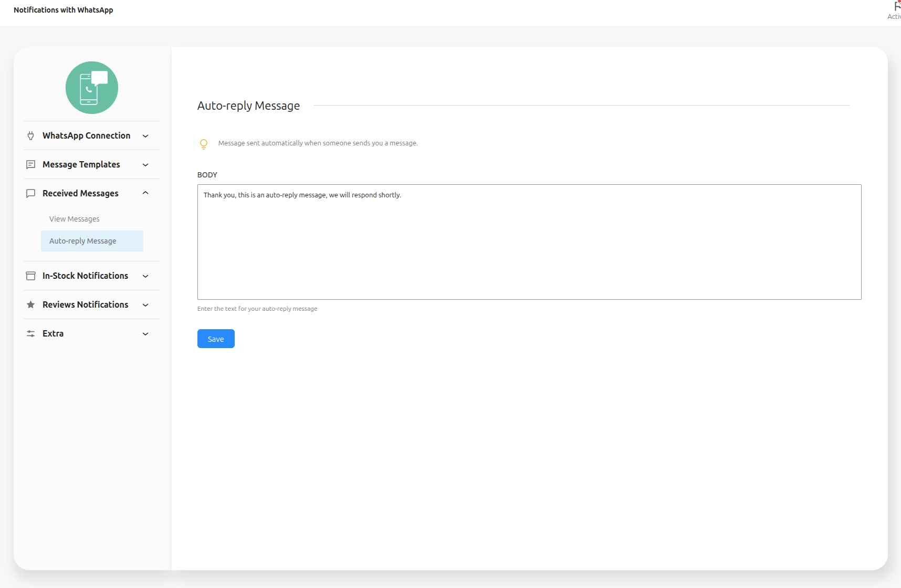Open the Reviews Notifications section label
Screen dimensions: 901x588
point(85,304)
